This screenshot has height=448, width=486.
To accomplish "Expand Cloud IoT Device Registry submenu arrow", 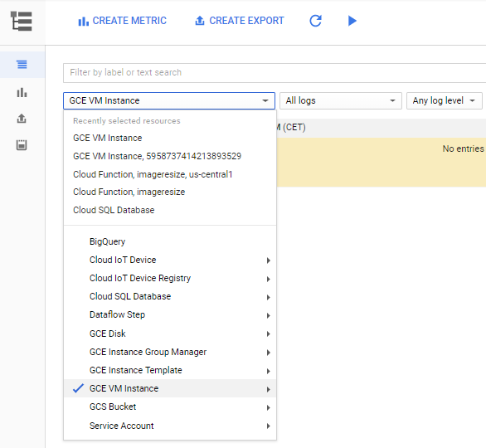I will (x=269, y=279).
